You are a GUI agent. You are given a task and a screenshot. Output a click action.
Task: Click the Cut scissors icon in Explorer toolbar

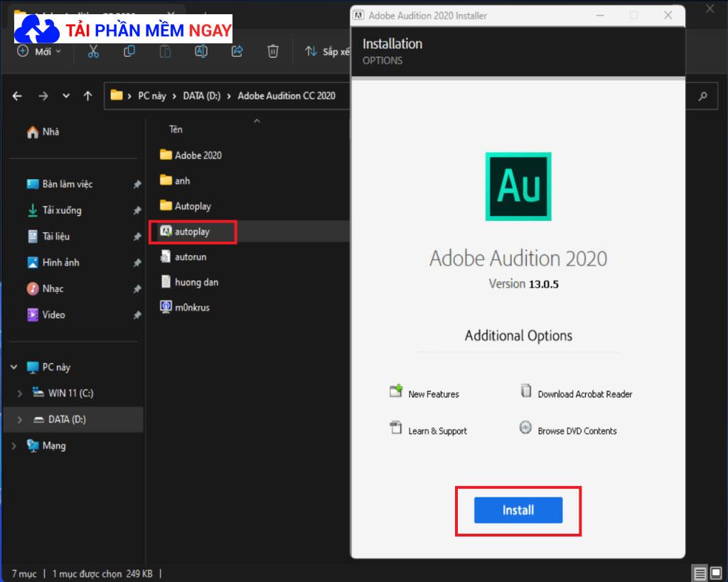pyautogui.click(x=93, y=51)
